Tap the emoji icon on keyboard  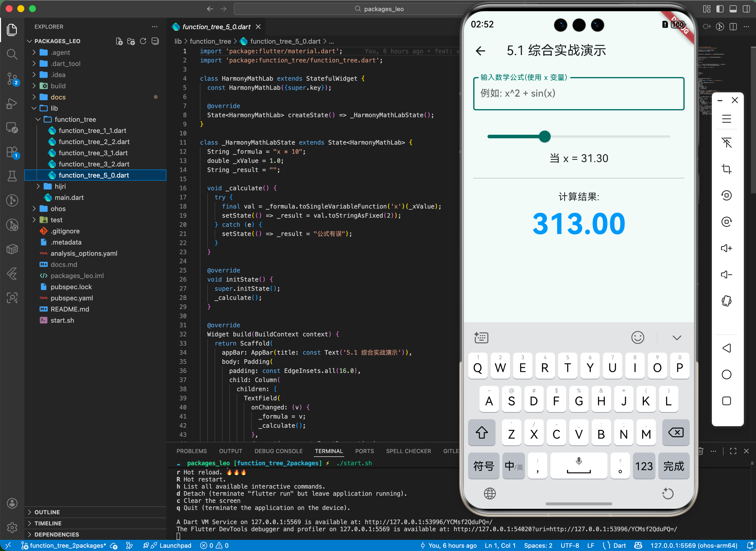tap(637, 338)
